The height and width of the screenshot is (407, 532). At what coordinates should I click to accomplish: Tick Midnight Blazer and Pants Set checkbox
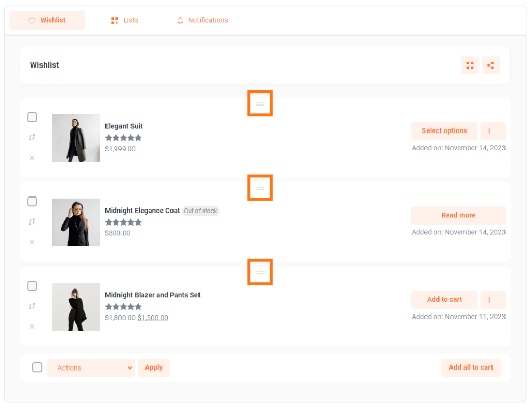(x=32, y=286)
